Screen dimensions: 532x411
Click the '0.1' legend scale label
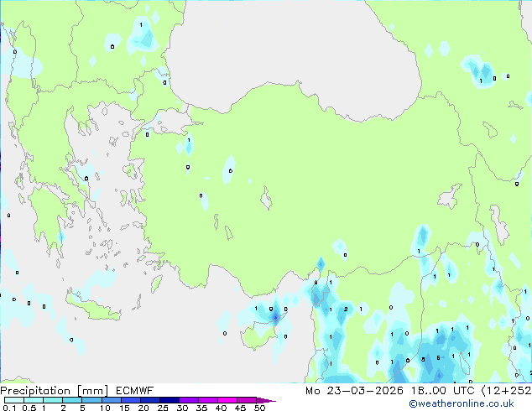[x=9, y=408]
